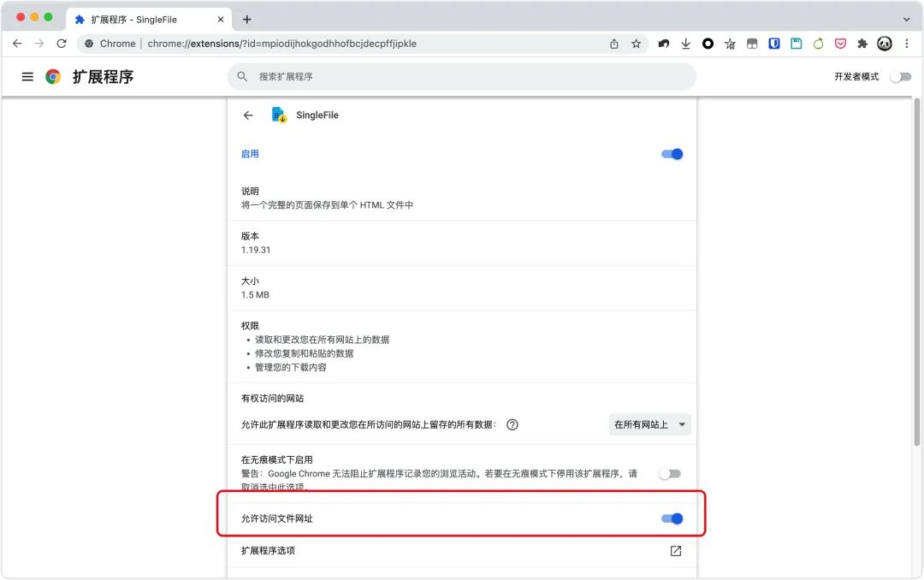Click the 有权访问的网站 heading
924x580 pixels.
click(x=272, y=399)
